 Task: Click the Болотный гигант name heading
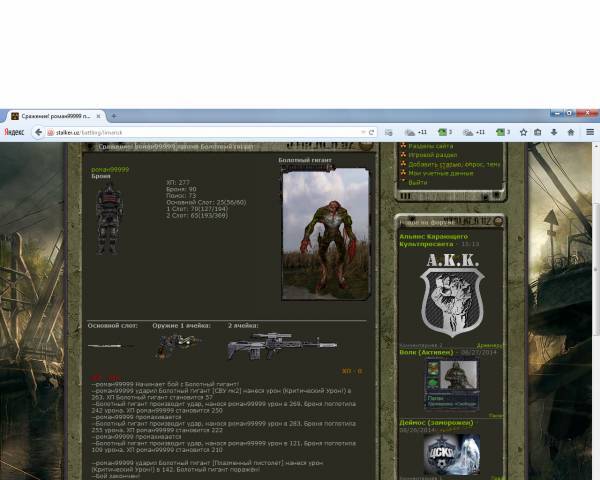coord(305,160)
